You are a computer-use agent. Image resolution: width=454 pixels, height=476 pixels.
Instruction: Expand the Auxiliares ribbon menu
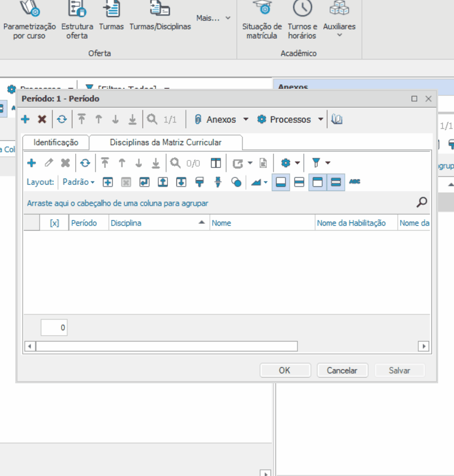pyautogui.click(x=339, y=20)
